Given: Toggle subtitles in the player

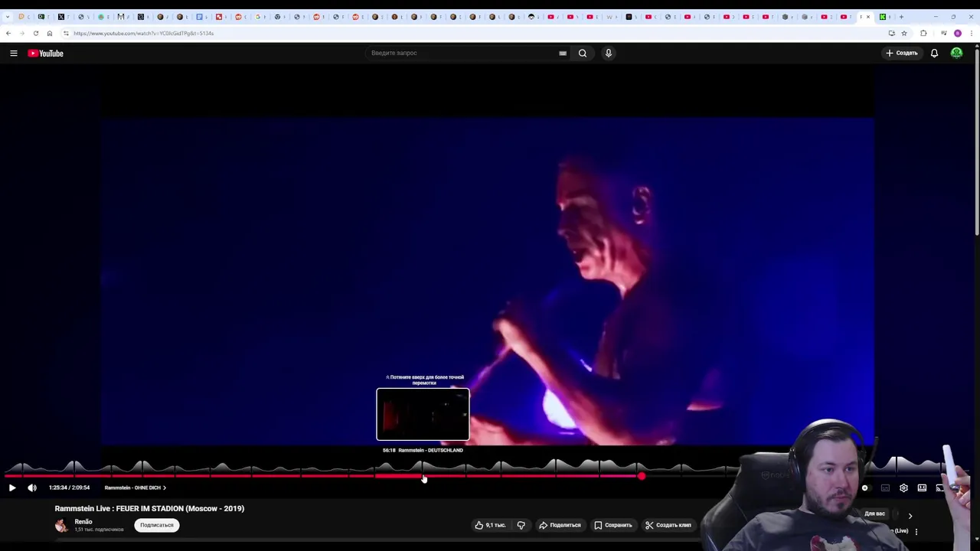Looking at the screenshot, I should 885,487.
